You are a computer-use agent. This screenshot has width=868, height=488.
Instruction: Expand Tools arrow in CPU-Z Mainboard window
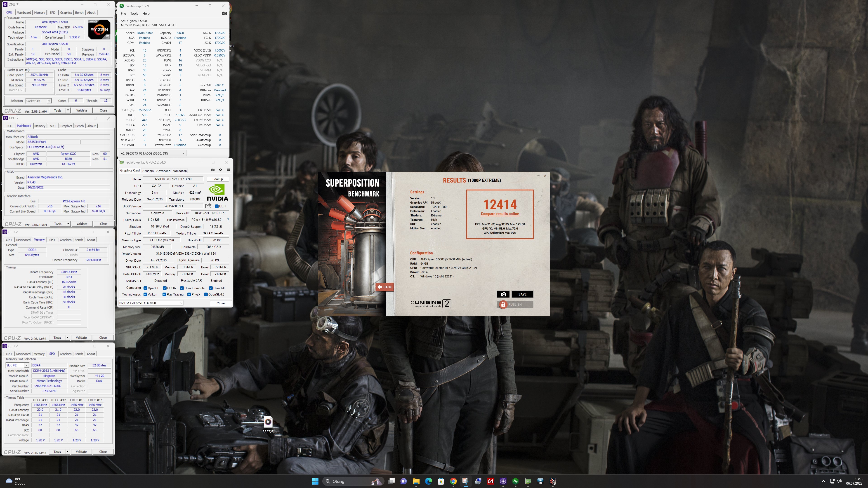[x=68, y=224]
